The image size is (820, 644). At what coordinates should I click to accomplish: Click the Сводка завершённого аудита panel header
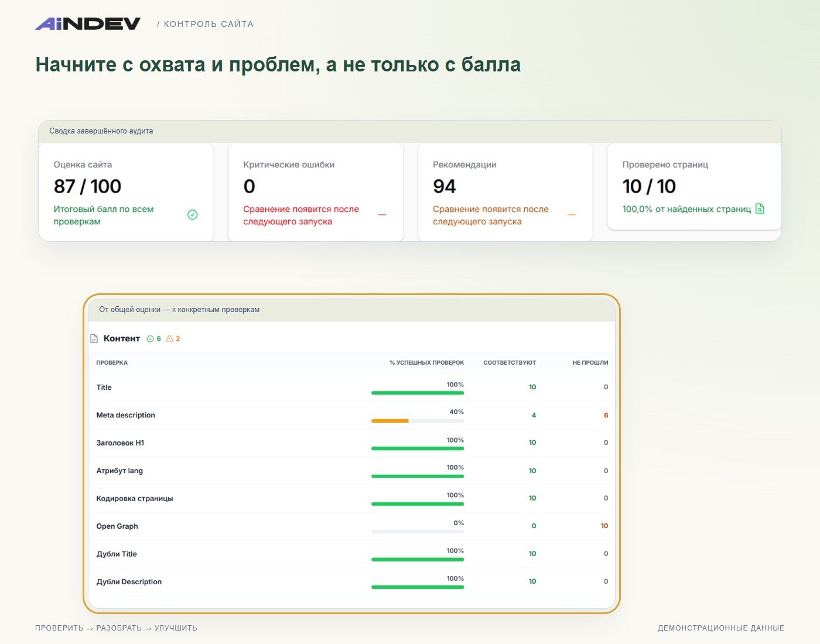tap(410, 131)
